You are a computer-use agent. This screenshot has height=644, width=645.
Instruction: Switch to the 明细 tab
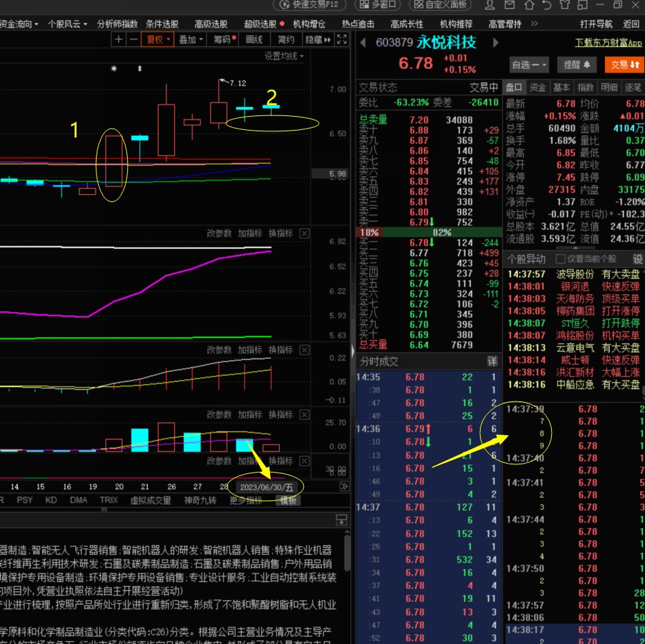click(609, 87)
